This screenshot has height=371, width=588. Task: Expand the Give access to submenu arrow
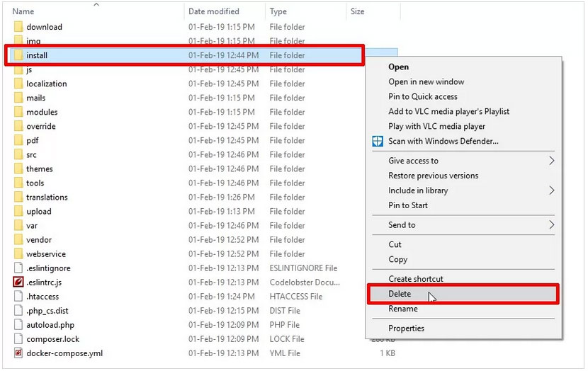coord(552,161)
